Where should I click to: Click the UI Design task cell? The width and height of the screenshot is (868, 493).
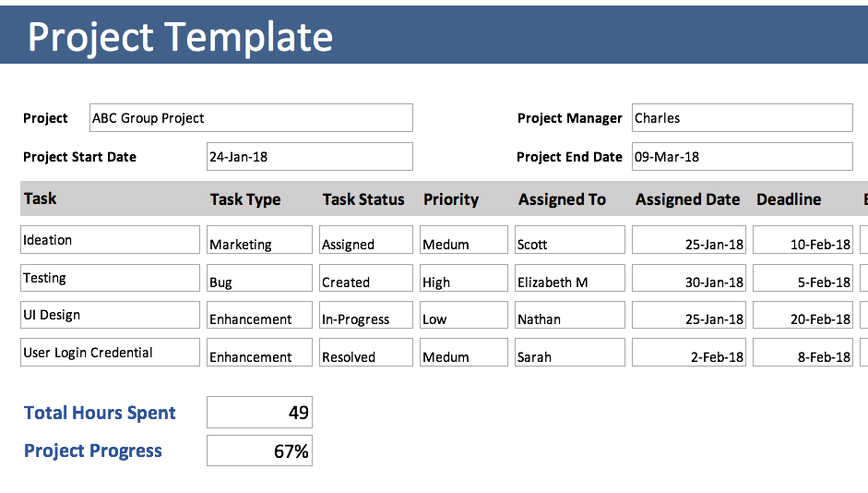(110, 315)
